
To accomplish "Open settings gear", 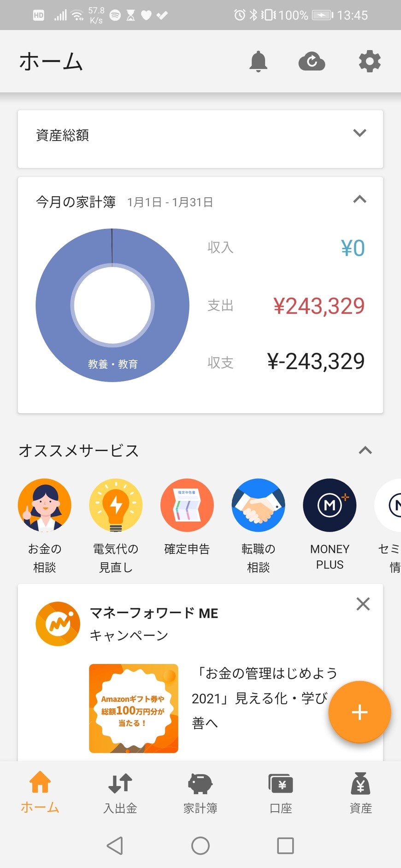I will click(x=370, y=62).
